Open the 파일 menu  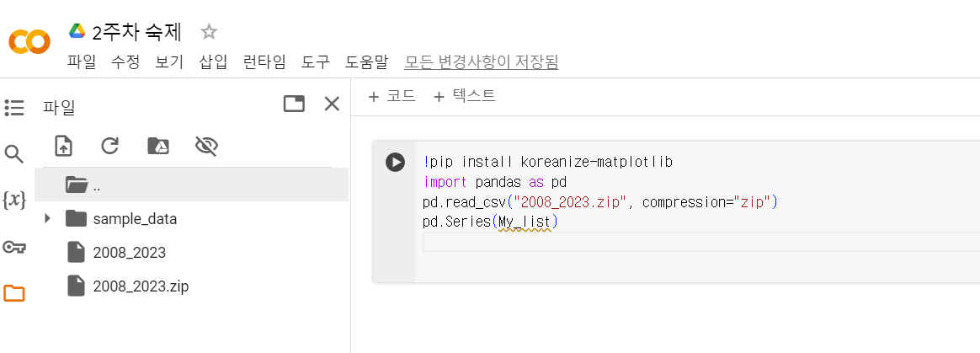point(82,62)
